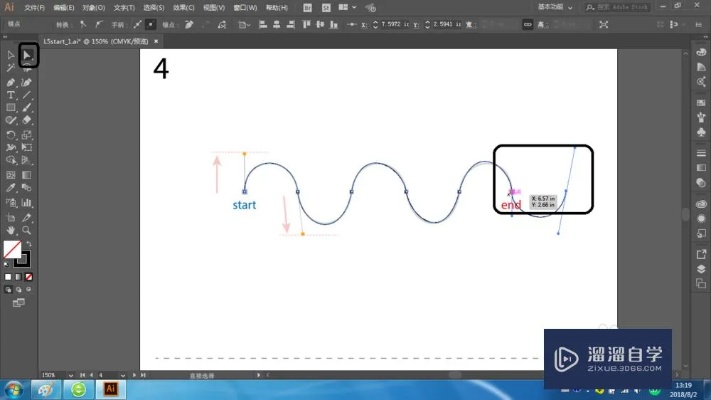
Task: Select the Line Segment tool
Action: pyautogui.click(x=27, y=95)
